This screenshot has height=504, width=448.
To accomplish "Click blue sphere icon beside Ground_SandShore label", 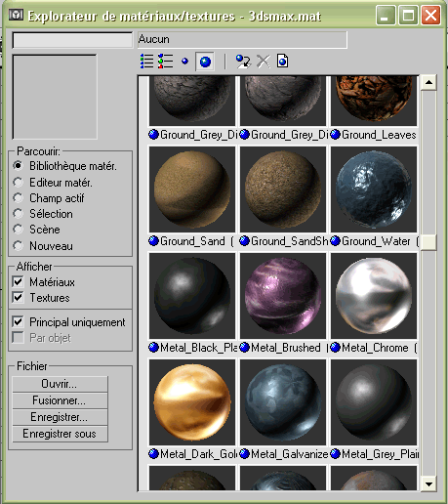I will (244, 241).
